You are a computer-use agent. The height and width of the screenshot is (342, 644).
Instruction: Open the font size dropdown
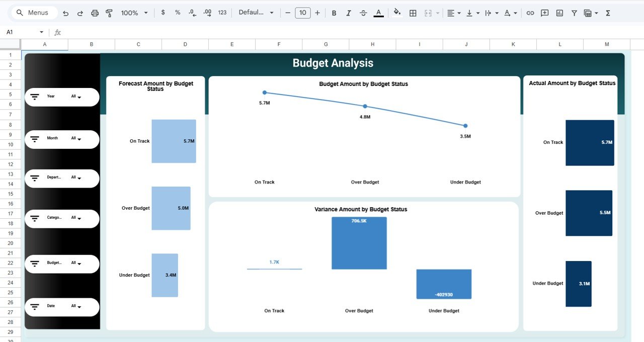pos(303,13)
